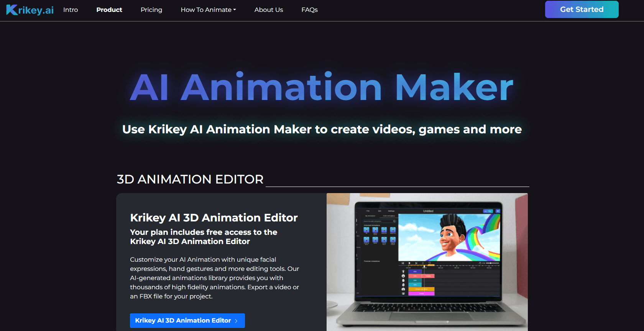Image resolution: width=644 pixels, height=331 pixels.
Task: Expand the How To Animate dropdown
Action: coord(208,10)
